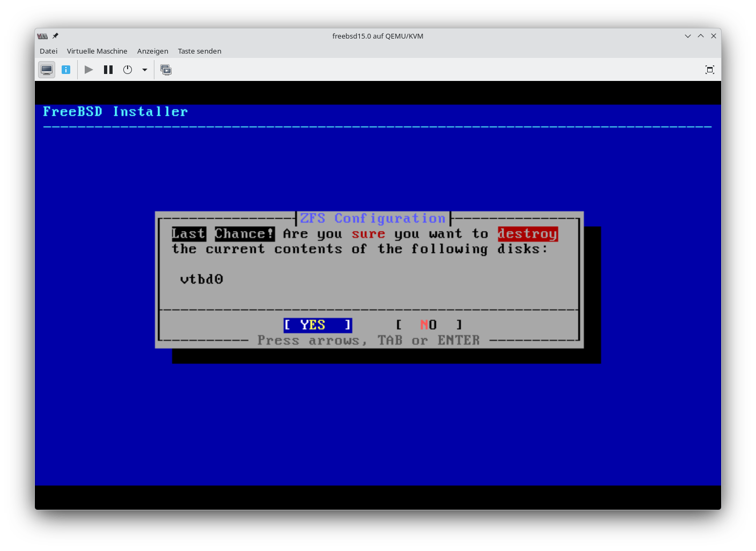Open virtual hardware details info icon
The image size is (756, 551).
click(66, 70)
